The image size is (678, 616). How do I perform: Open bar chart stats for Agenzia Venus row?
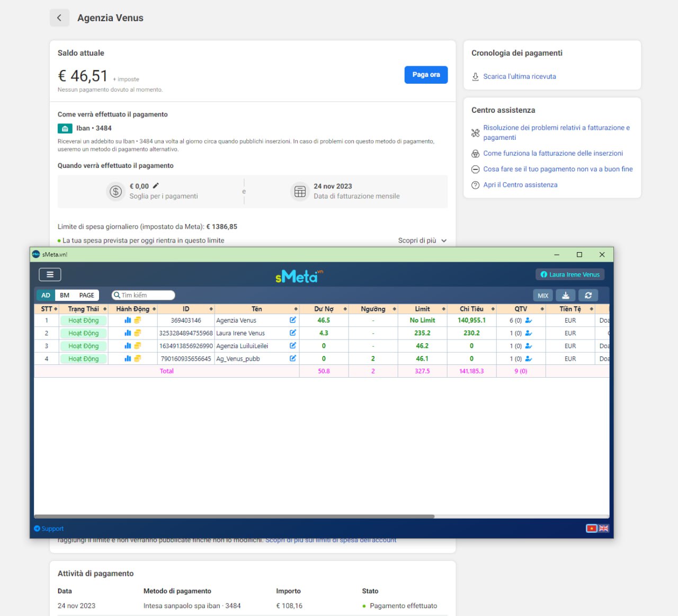pyautogui.click(x=128, y=320)
